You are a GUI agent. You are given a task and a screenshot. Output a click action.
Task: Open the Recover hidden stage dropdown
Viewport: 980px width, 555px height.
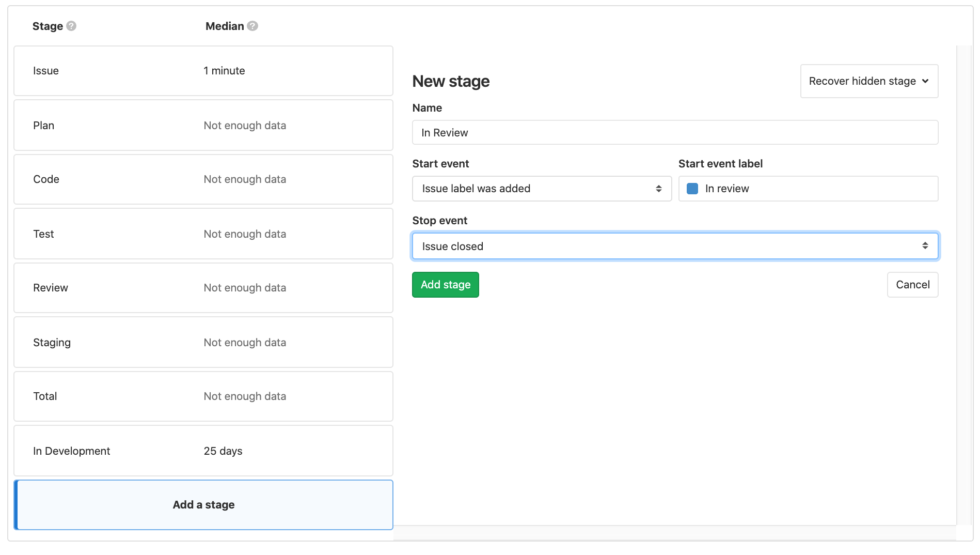[x=869, y=81]
